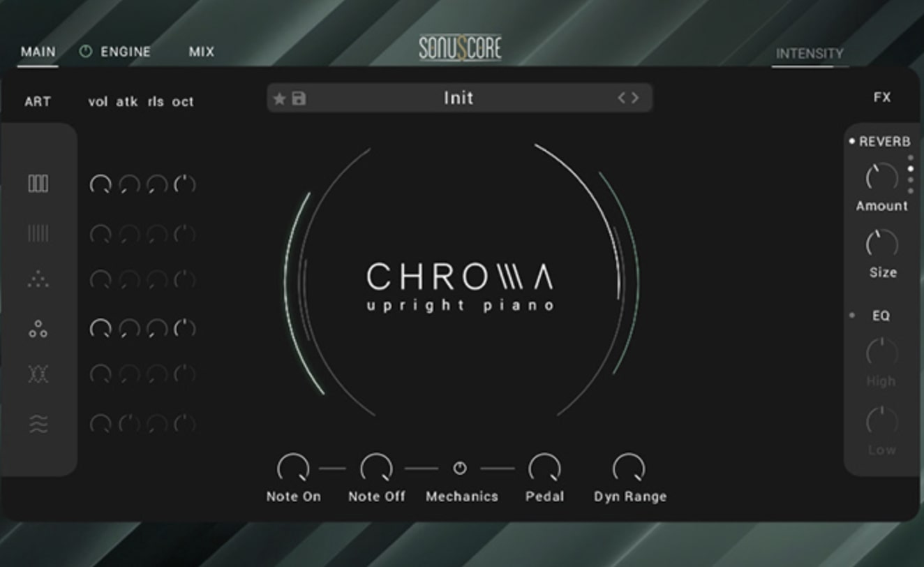The height and width of the screenshot is (567, 924).
Task: Adjust the Note On knob
Action: (293, 467)
